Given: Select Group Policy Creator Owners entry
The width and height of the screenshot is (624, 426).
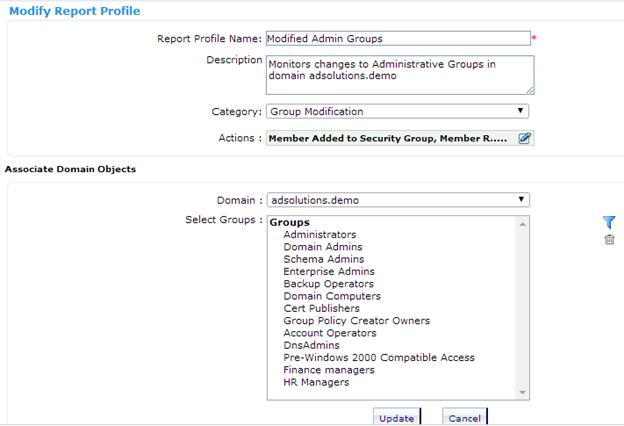Looking at the screenshot, I should 357,321.
